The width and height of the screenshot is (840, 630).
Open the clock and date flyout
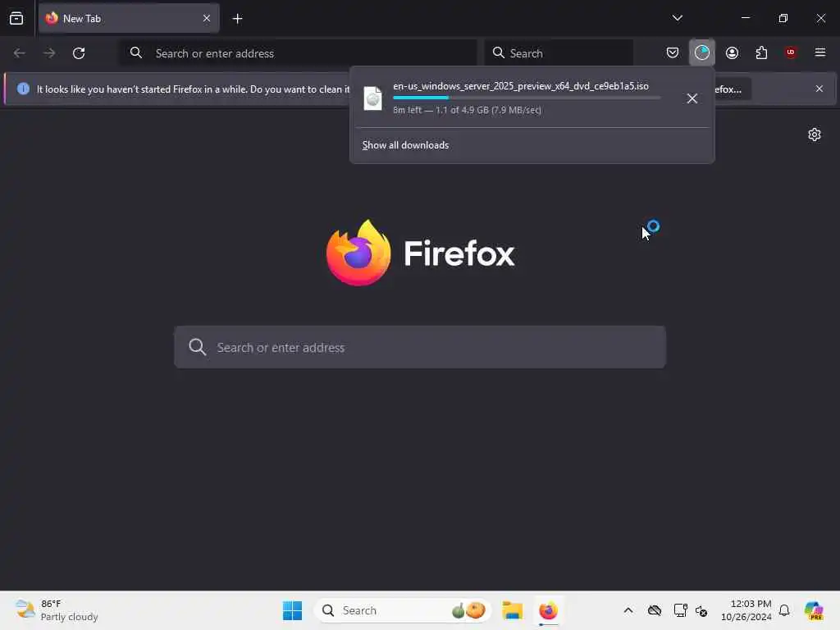[x=746, y=610]
